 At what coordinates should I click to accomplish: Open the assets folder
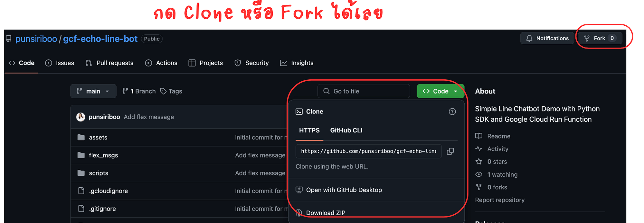point(98,138)
